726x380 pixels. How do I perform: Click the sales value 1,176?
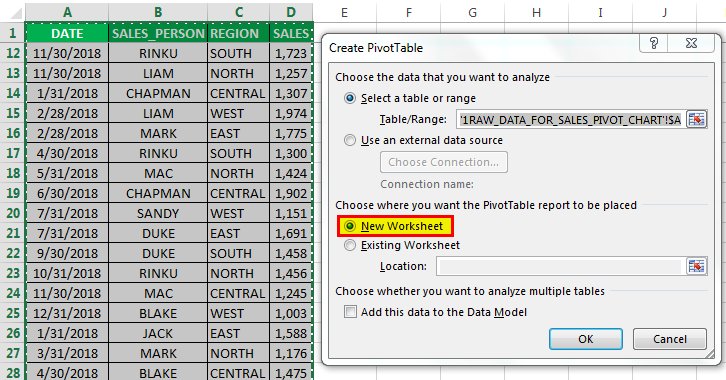click(291, 353)
